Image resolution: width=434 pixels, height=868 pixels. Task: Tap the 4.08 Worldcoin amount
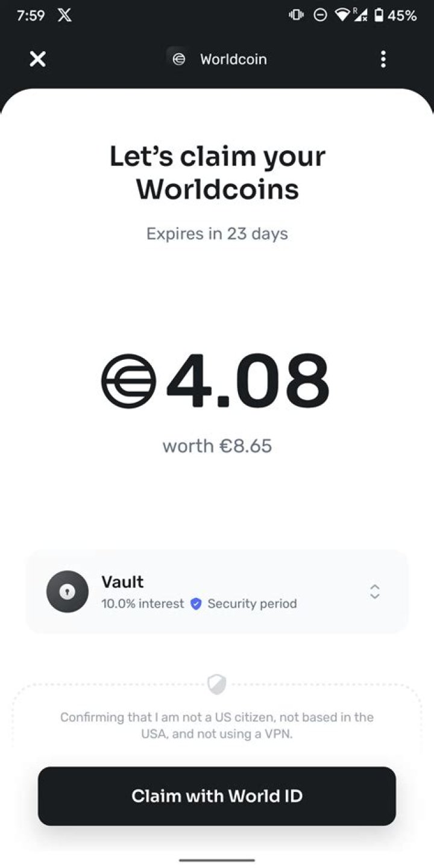coord(247,381)
